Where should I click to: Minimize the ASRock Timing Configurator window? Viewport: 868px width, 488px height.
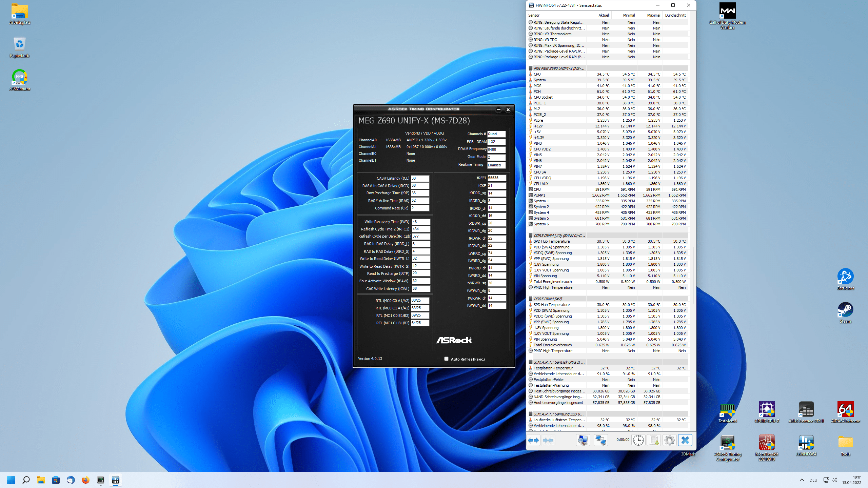498,109
